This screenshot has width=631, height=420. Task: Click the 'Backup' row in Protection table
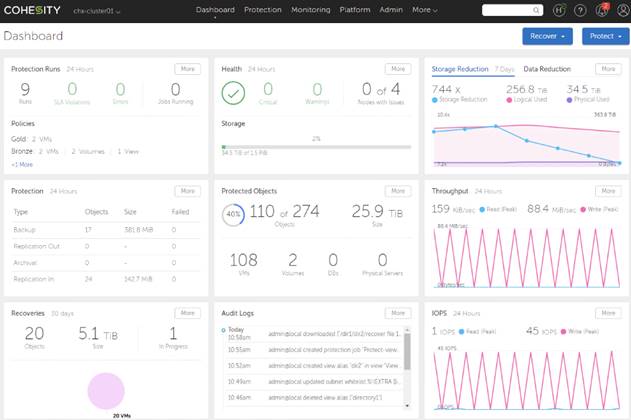(105, 230)
